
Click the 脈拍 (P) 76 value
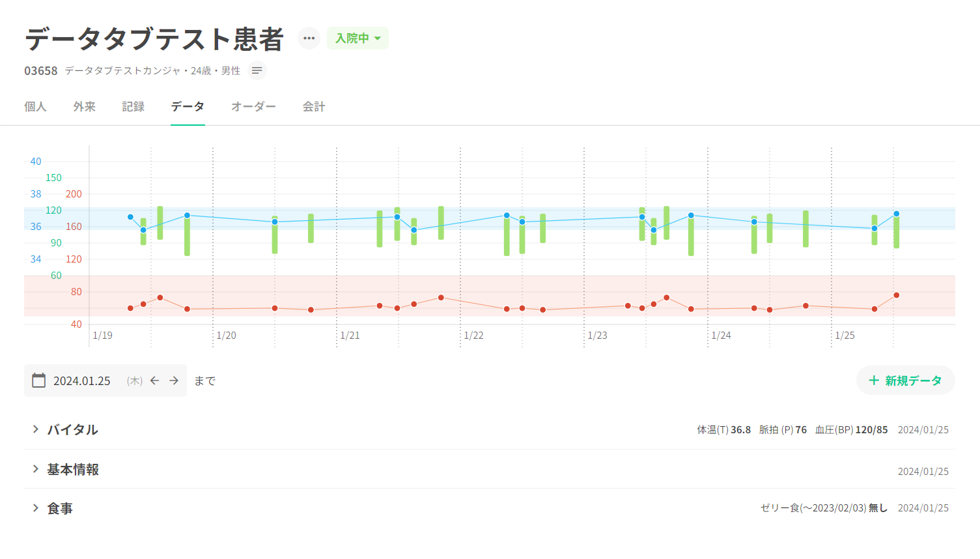[783, 430]
